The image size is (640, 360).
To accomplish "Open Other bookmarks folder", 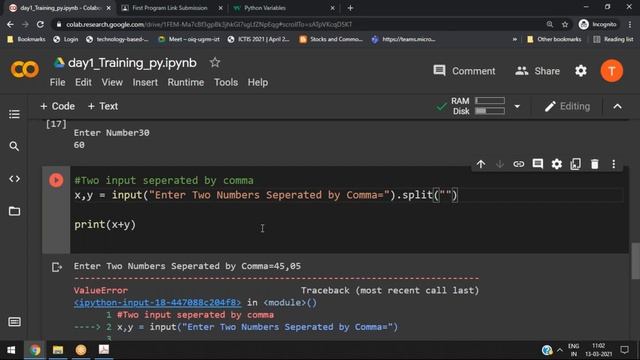I will click(x=554, y=39).
